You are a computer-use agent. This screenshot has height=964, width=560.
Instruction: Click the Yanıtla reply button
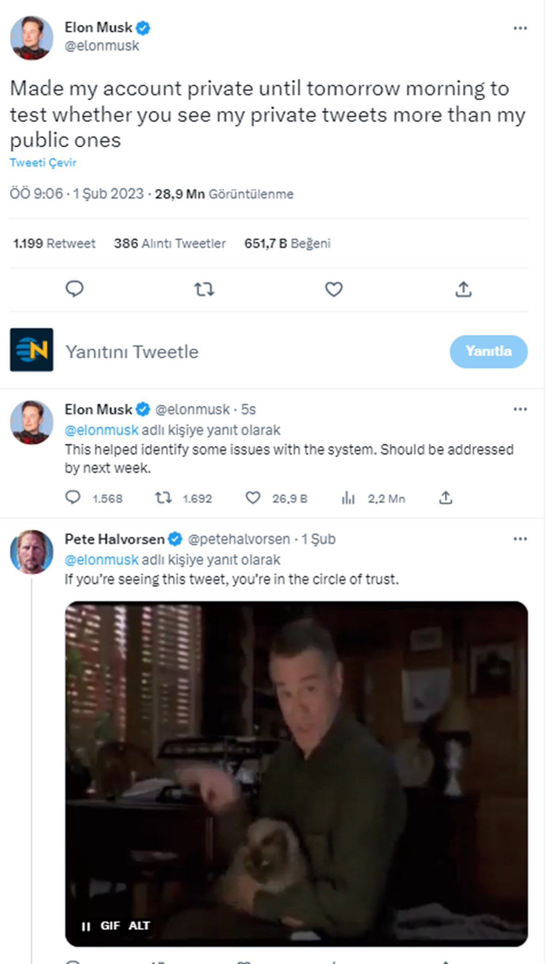coord(489,351)
